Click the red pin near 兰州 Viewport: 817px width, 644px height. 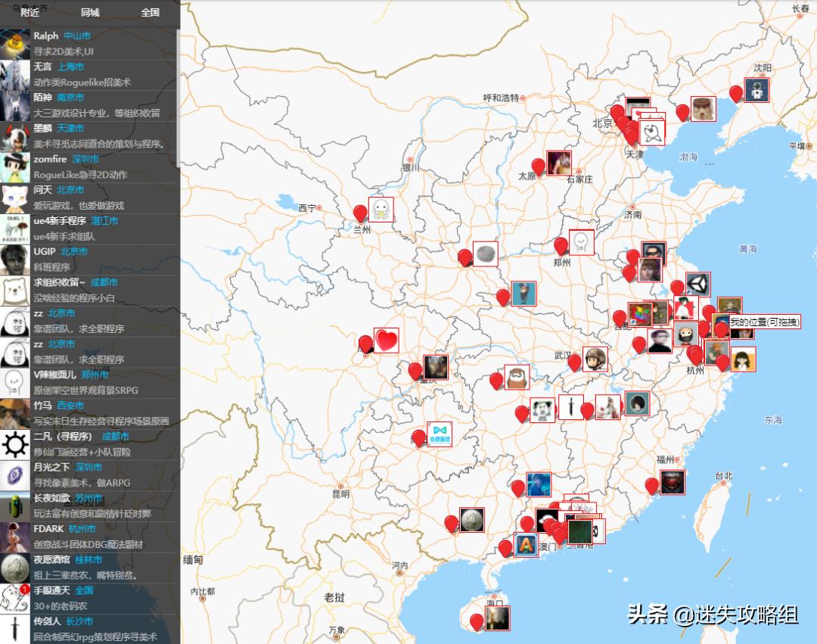tap(360, 213)
